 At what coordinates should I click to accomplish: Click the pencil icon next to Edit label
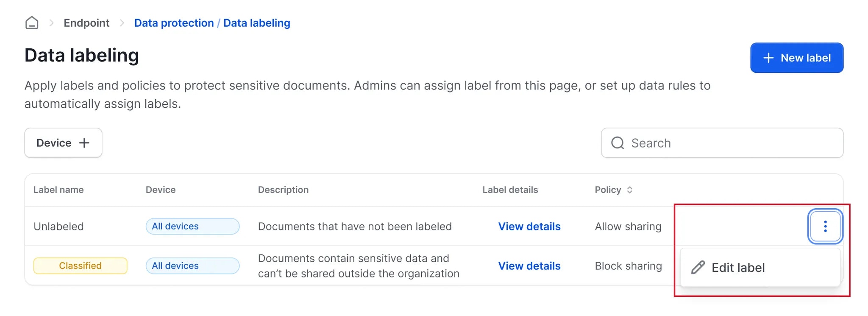pyautogui.click(x=698, y=267)
